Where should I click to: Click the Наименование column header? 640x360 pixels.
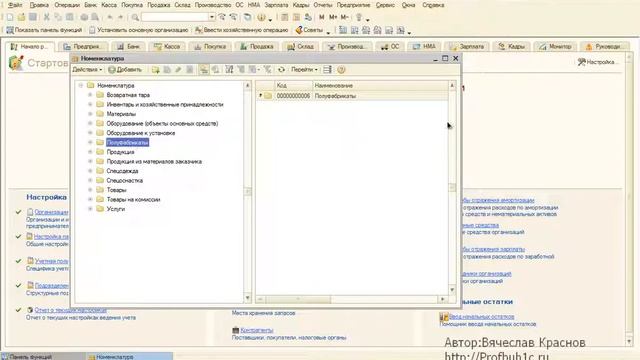click(x=380, y=85)
